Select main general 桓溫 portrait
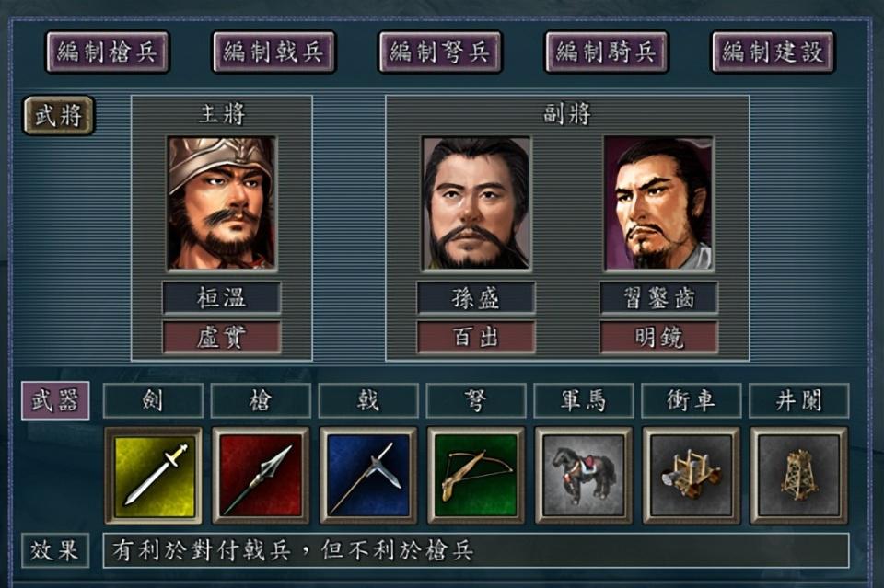Viewport: 884px width, 588px height. [x=222, y=203]
